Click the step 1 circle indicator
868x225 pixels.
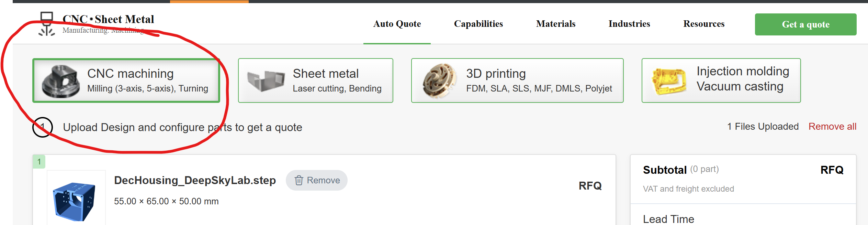click(42, 127)
